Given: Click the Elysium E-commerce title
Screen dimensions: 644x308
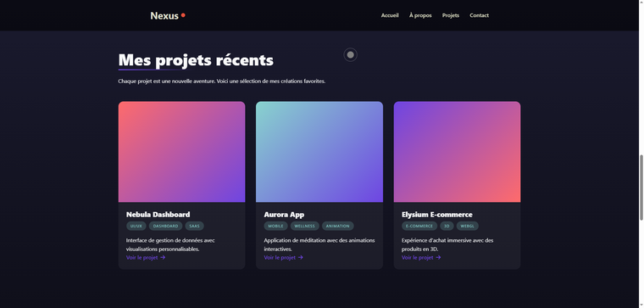Looking at the screenshot, I should point(437,215).
